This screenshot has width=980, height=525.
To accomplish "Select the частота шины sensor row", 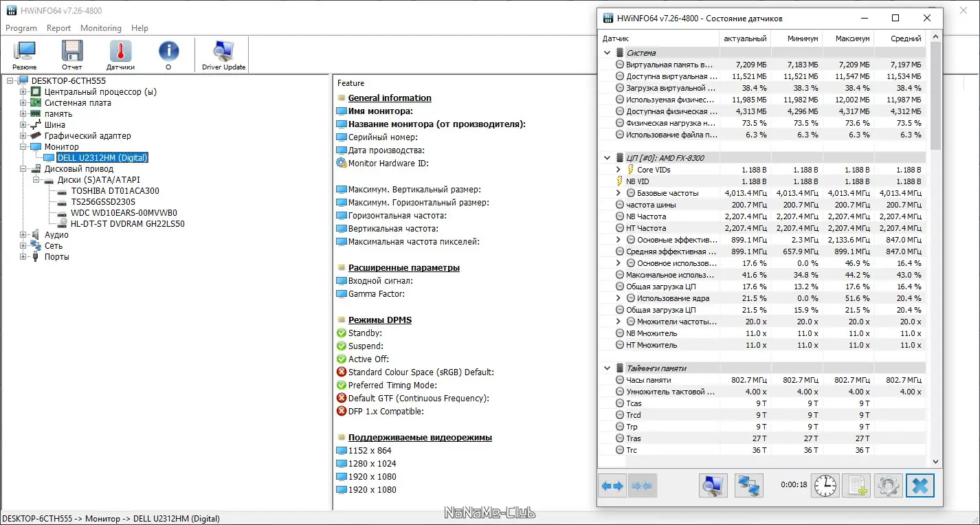I will coord(763,205).
